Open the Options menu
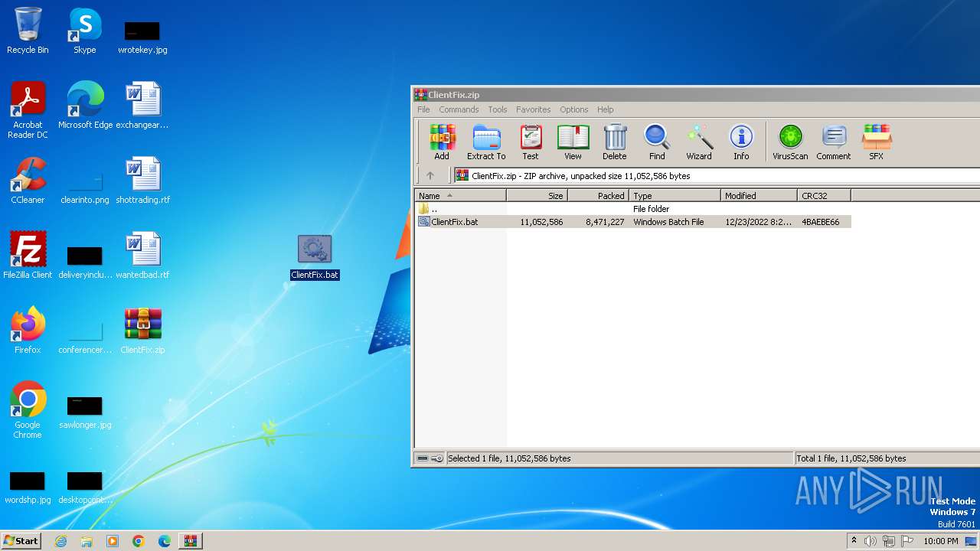The image size is (980, 551). (573, 109)
